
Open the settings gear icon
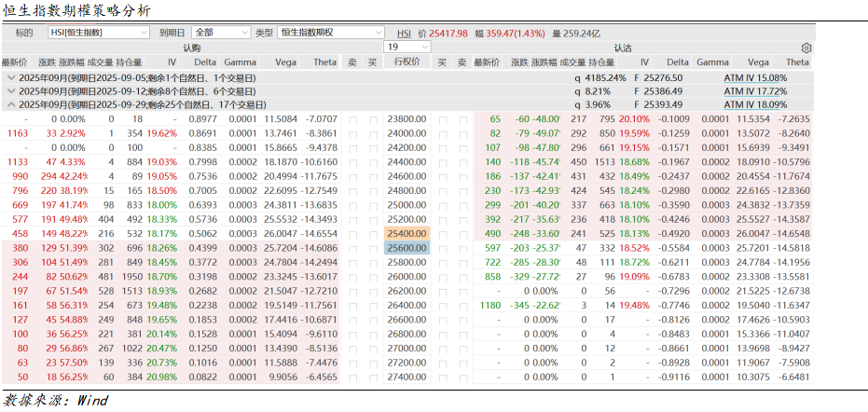tap(806, 48)
